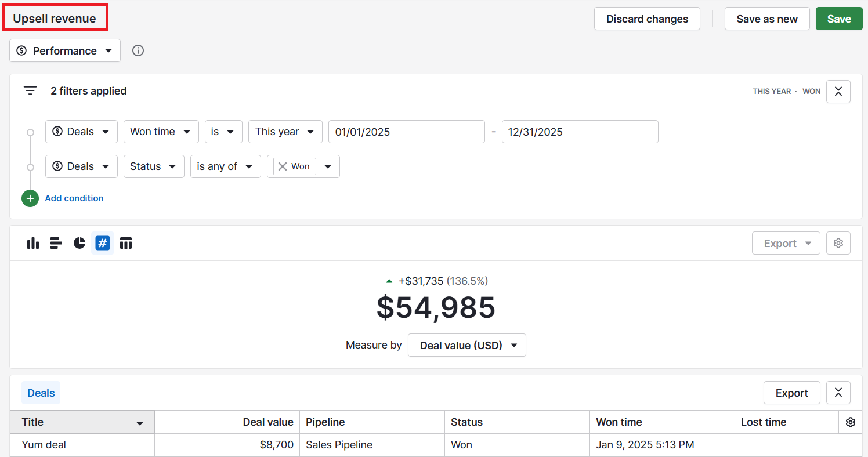The height and width of the screenshot is (457, 868).
Task: Open the Status field dropdown
Action: [x=154, y=166]
